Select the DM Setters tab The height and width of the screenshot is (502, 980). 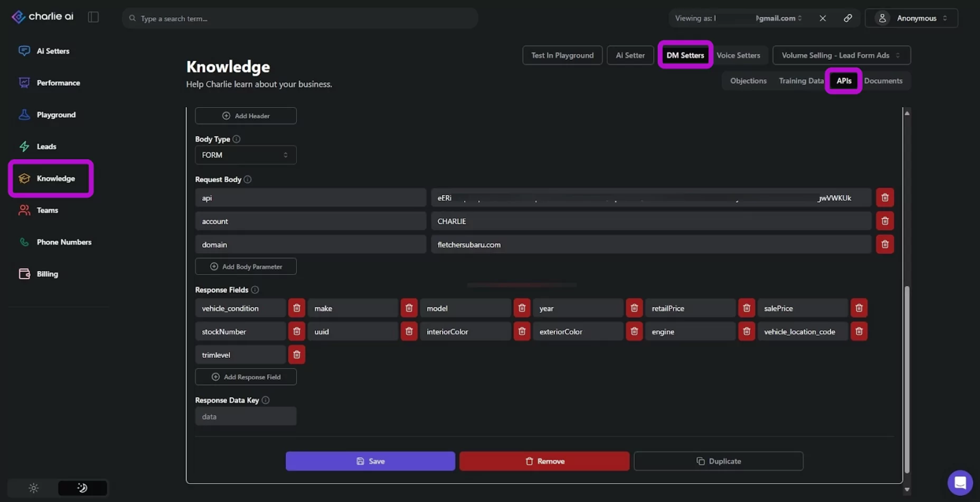pos(685,55)
